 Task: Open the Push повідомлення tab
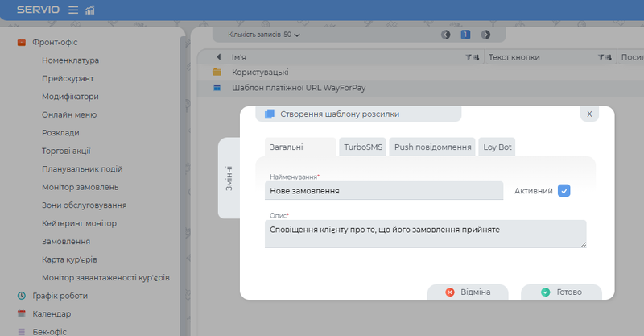click(x=432, y=147)
